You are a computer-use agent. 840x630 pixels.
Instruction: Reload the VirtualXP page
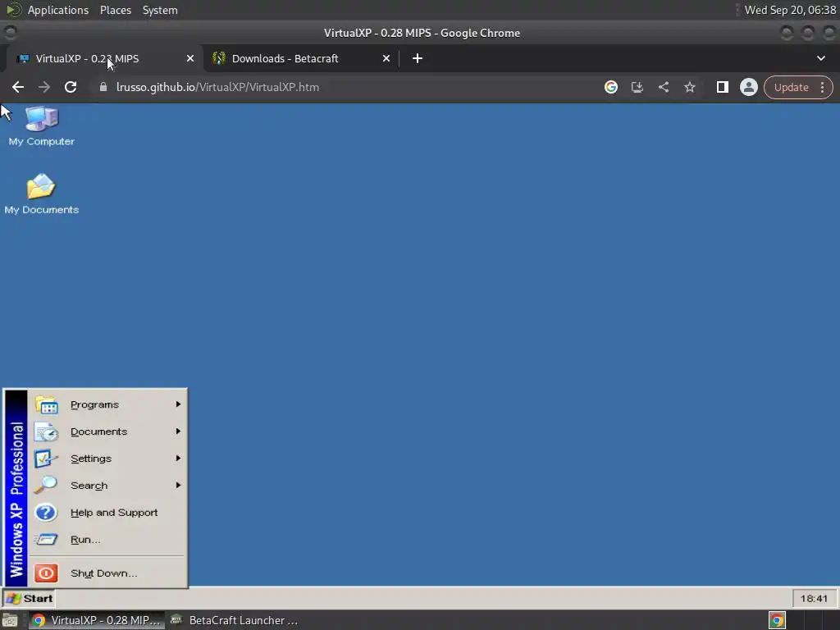(71, 87)
